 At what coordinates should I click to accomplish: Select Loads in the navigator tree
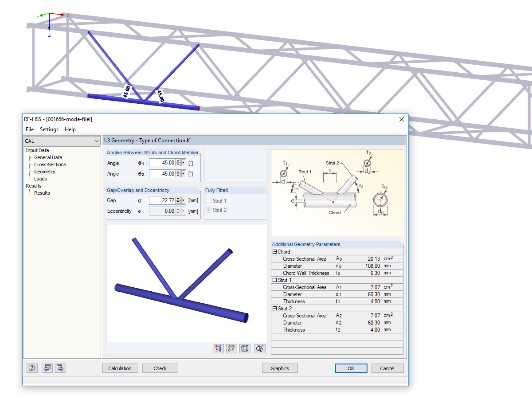point(40,179)
